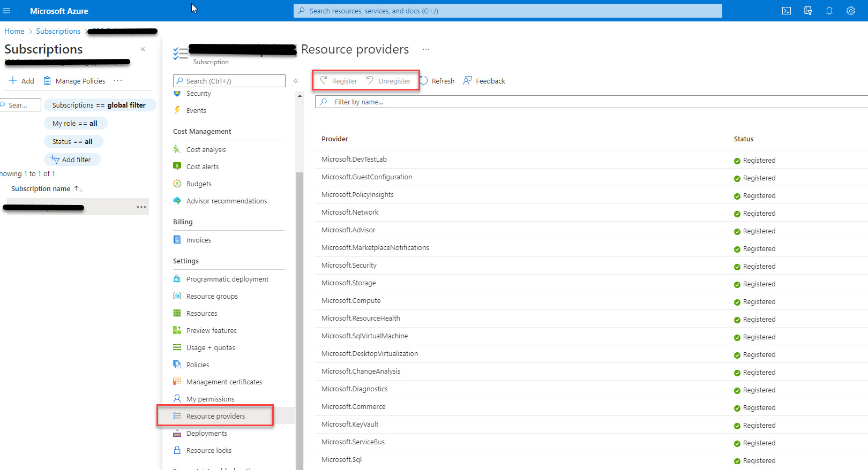Click the Refresh icon in toolbar
Viewport: 868px width, 470px height.
pos(424,81)
